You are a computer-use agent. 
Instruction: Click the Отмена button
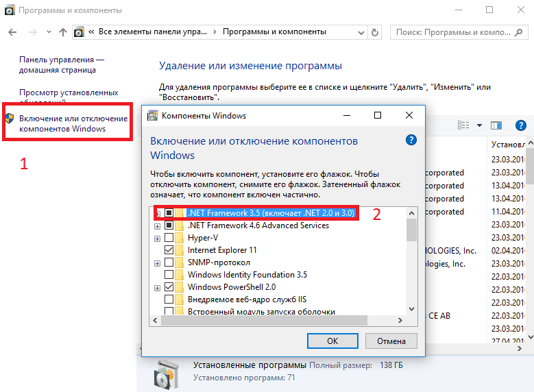coord(391,341)
